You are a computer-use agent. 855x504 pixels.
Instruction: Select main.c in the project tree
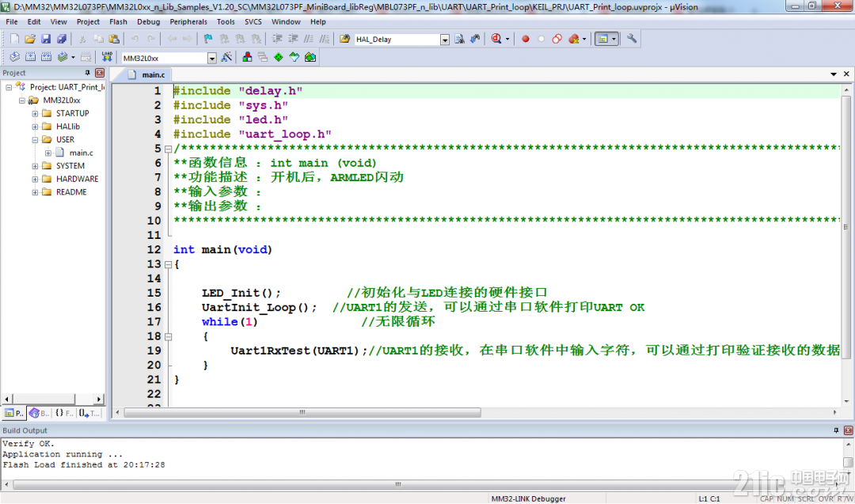click(81, 153)
